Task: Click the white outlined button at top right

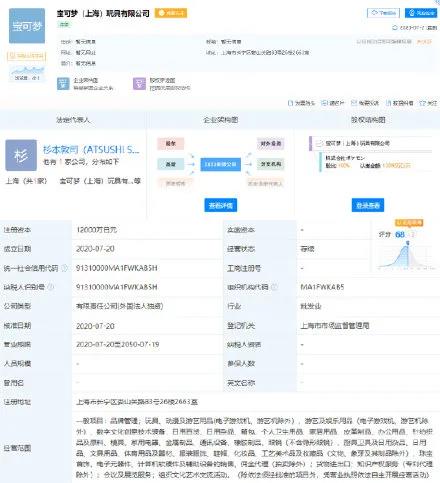Action: point(383,13)
